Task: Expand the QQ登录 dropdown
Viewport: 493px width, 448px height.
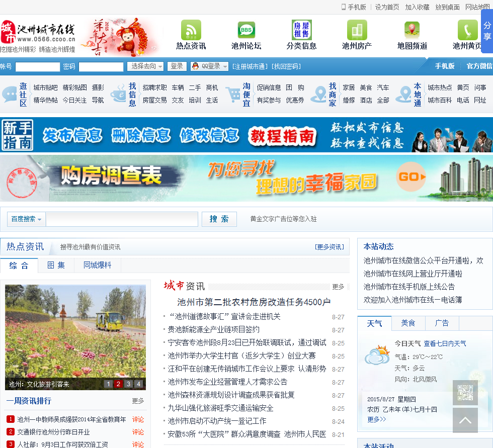Action: [209, 66]
